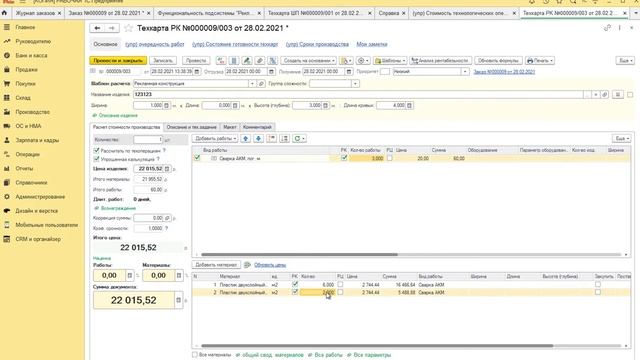
Task: Open calculator for Длина кривых field
Action: click(x=409, y=105)
